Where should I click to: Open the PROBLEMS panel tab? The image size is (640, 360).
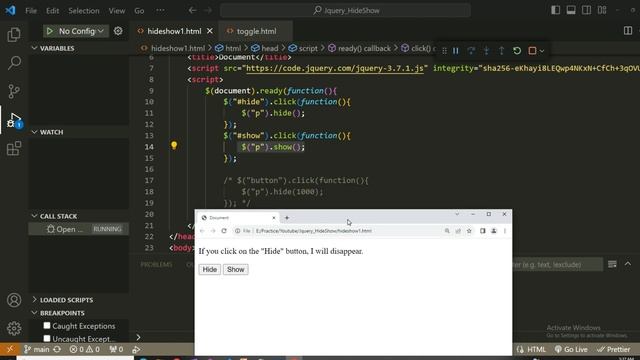tap(156, 264)
